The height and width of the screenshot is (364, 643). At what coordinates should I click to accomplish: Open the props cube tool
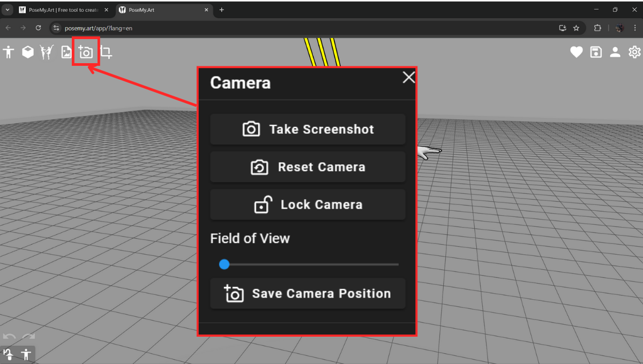coord(28,52)
